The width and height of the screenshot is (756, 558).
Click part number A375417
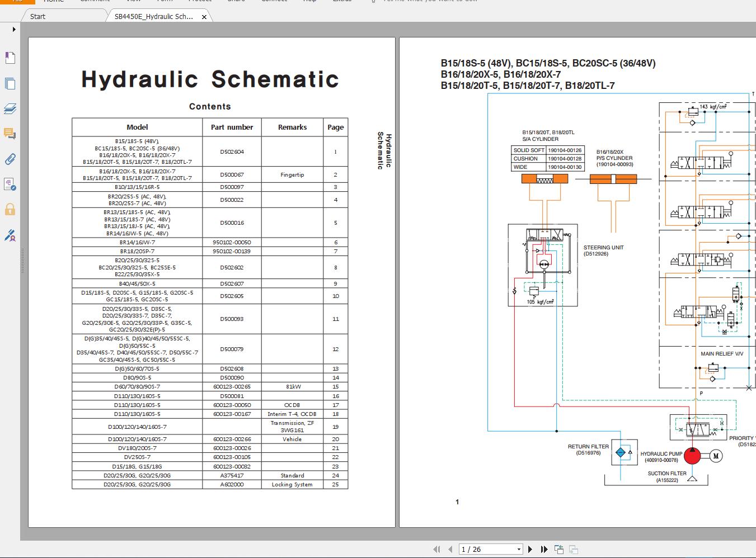point(232,475)
